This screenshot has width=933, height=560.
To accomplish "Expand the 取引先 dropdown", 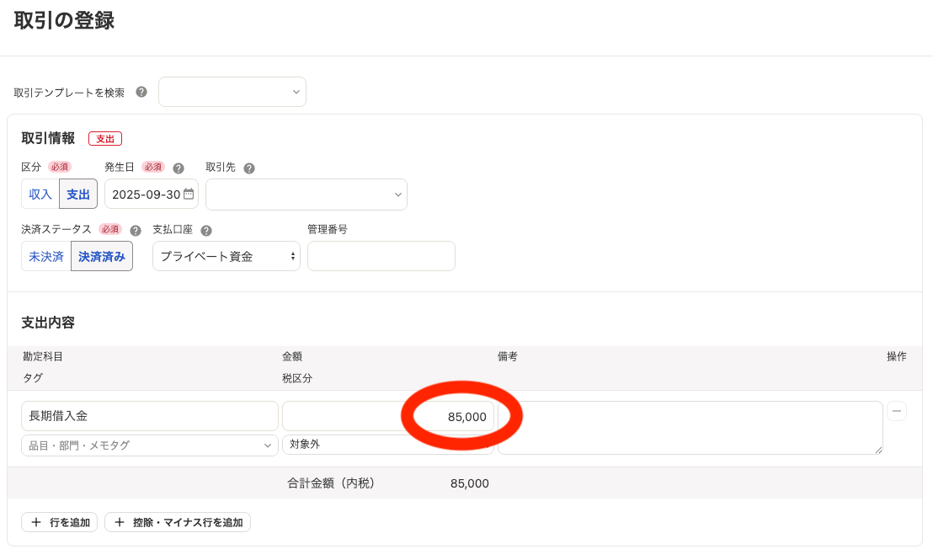I will (x=307, y=194).
